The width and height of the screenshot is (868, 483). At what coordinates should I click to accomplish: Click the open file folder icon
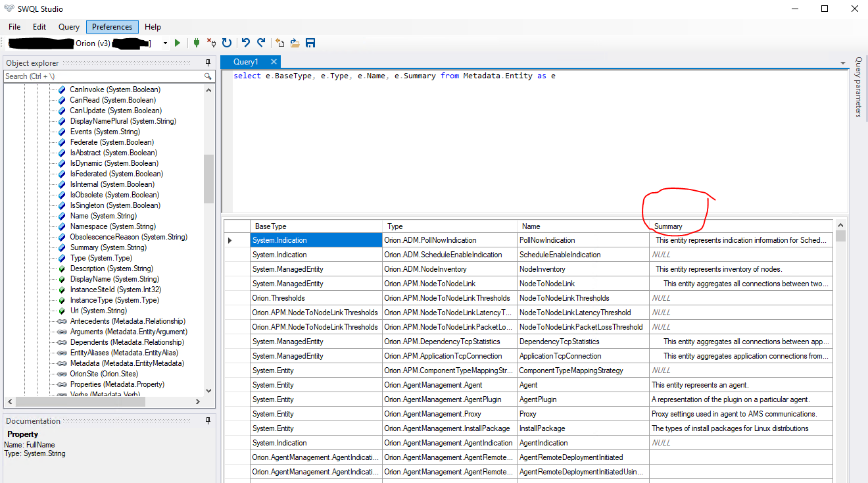tap(295, 43)
